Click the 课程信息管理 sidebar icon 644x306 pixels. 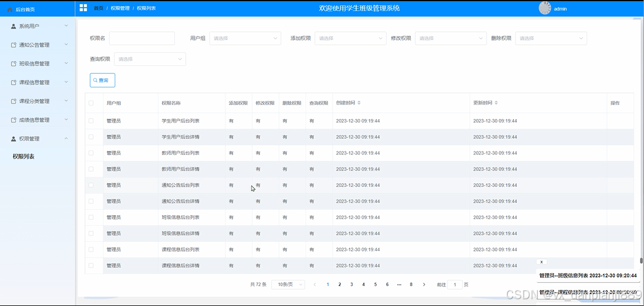(x=14, y=82)
